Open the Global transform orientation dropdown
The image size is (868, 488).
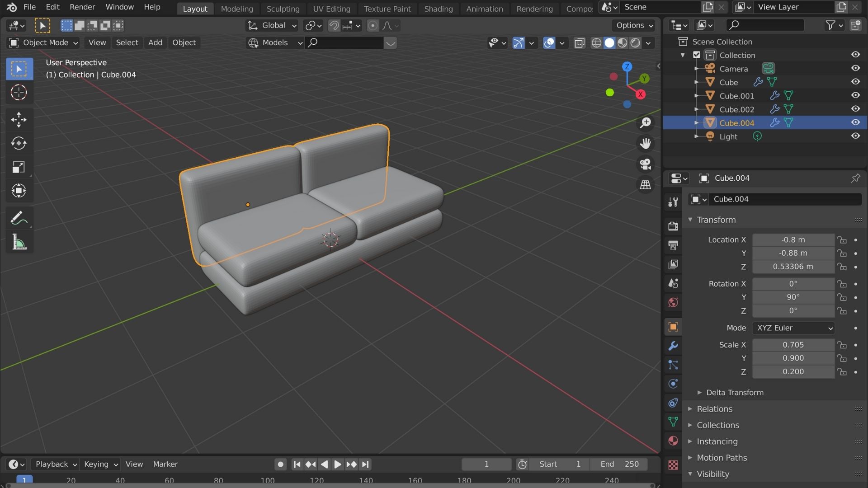point(271,25)
